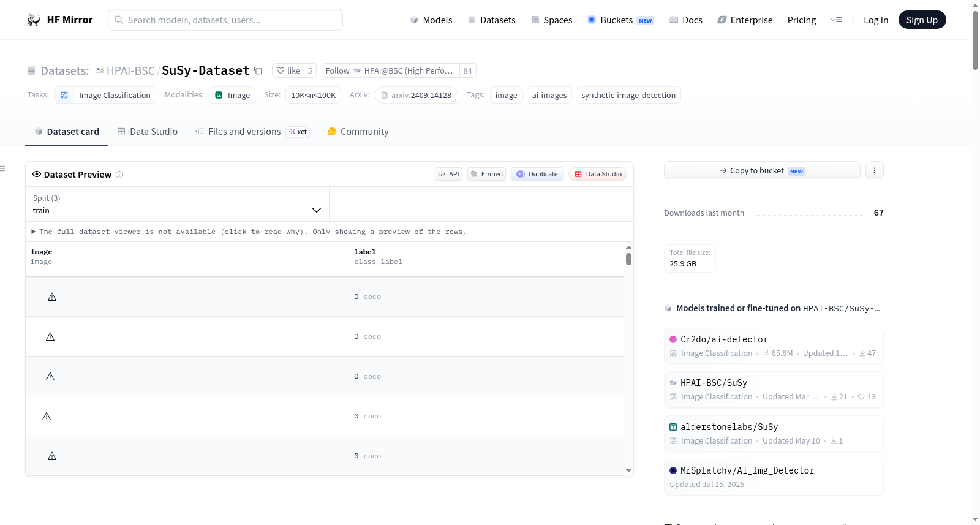Click the MrSplatchy avatar icon

coord(673,470)
